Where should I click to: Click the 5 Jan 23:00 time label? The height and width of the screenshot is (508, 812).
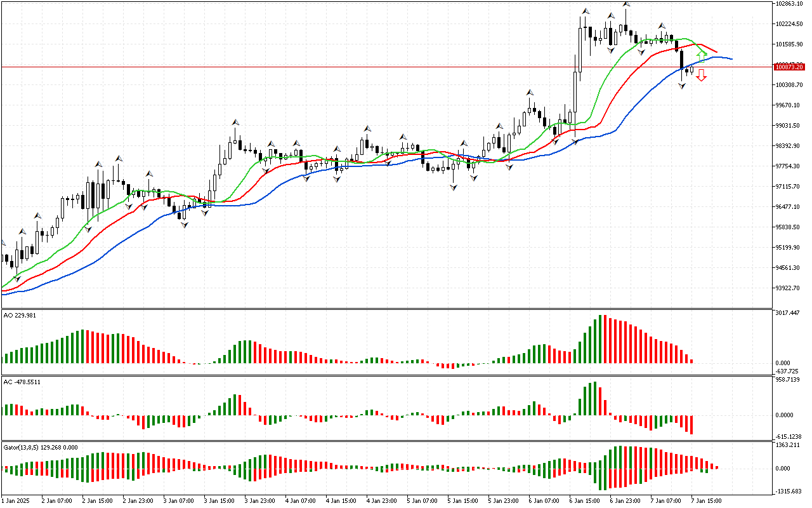(x=502, y=500)
